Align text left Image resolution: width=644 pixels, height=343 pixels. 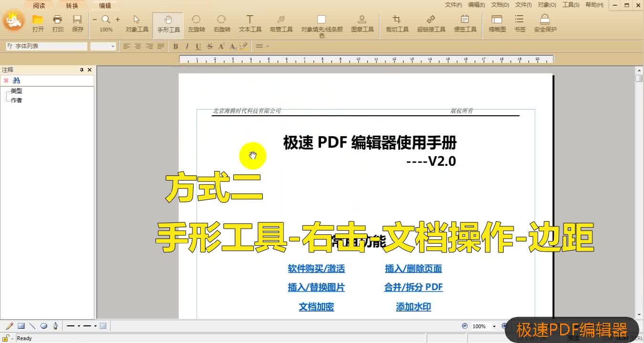[x=126, y=46]
